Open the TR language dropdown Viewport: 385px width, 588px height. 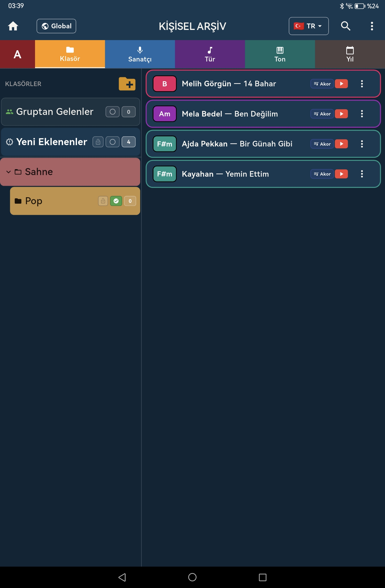309,26
